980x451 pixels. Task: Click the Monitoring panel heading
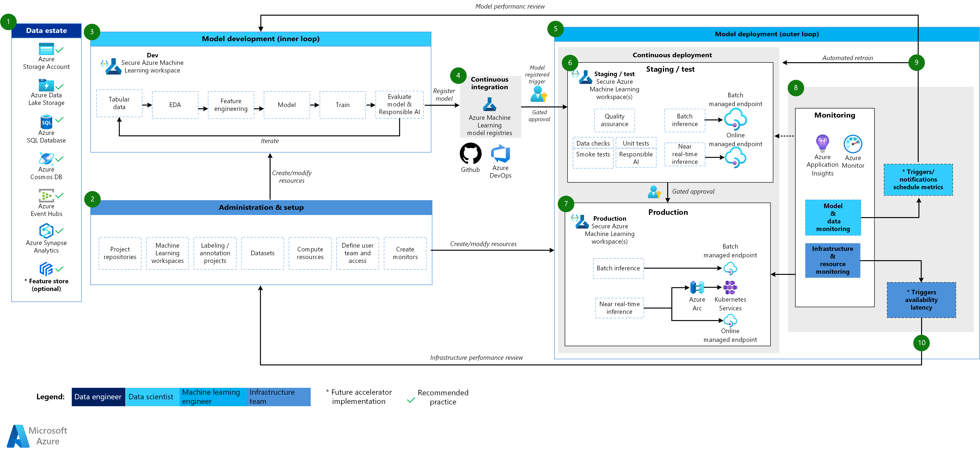(x=835, y=115)
